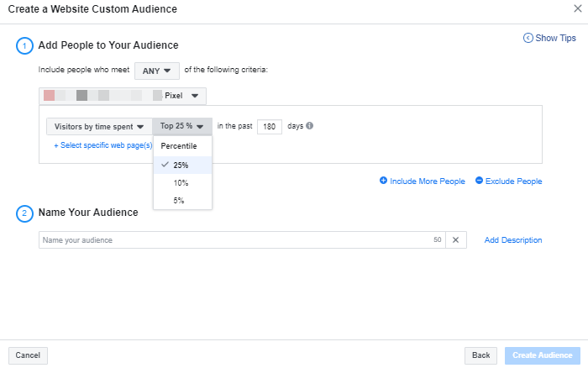Collapse the Top 25 % dropdown
This screenshot has height=368, width=588.
point(182,126)
